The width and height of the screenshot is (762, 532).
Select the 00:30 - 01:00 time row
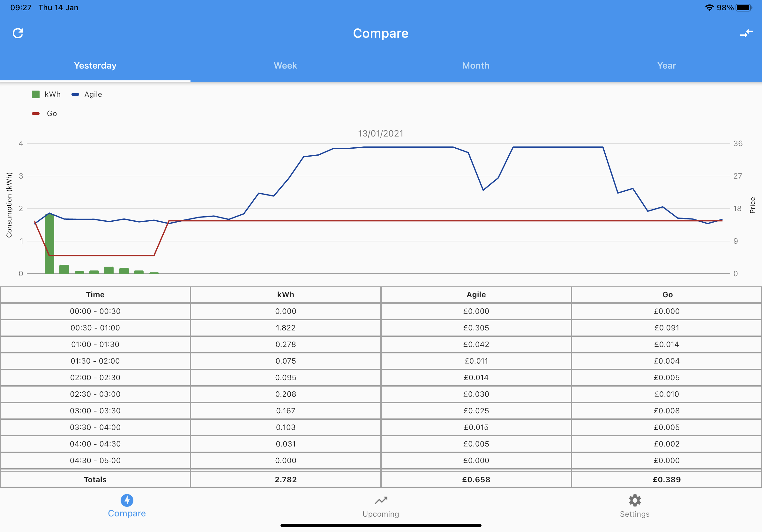tap(95, 328)
